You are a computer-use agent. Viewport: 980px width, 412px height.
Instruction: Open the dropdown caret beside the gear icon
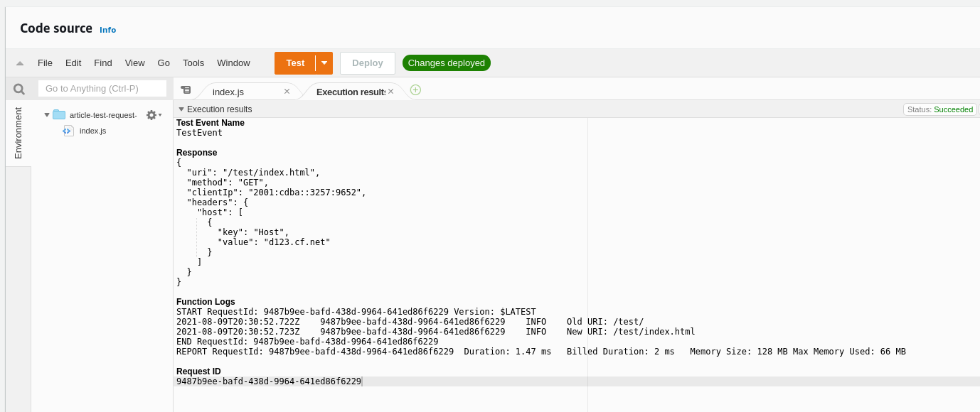coord(161,115)
